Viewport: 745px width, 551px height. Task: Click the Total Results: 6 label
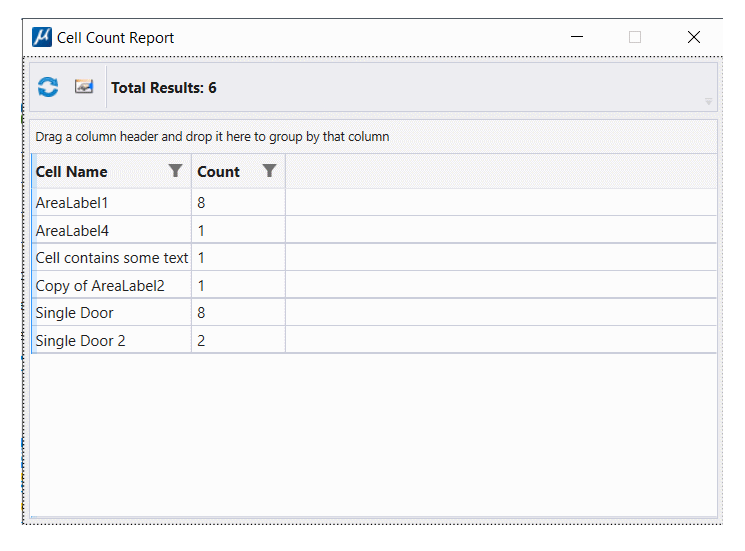point(163,87)
